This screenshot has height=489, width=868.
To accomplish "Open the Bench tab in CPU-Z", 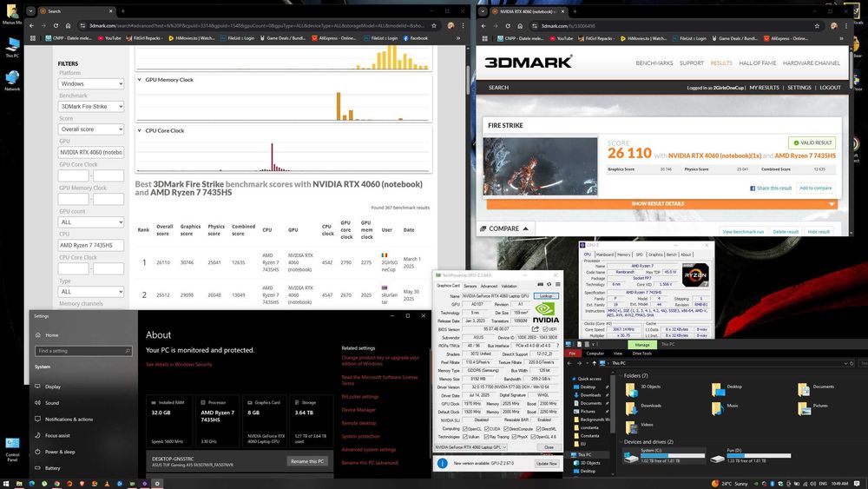I will 672,254.
